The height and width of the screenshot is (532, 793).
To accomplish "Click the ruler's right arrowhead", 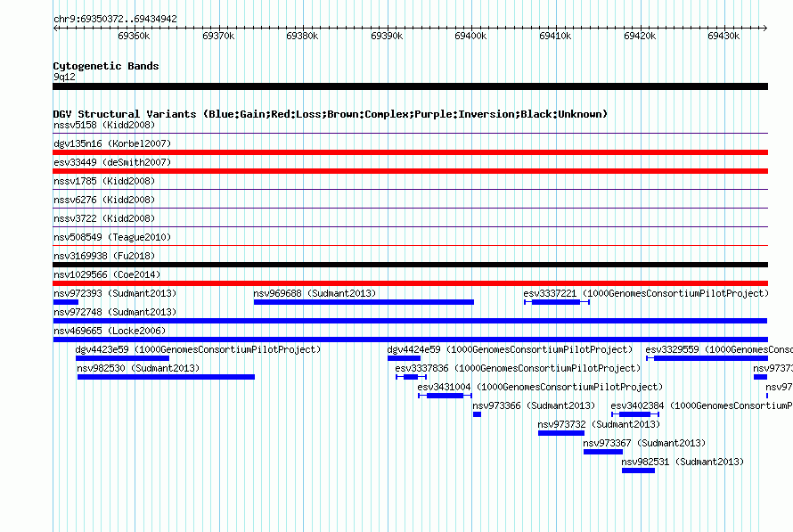I will click(765, 28).
